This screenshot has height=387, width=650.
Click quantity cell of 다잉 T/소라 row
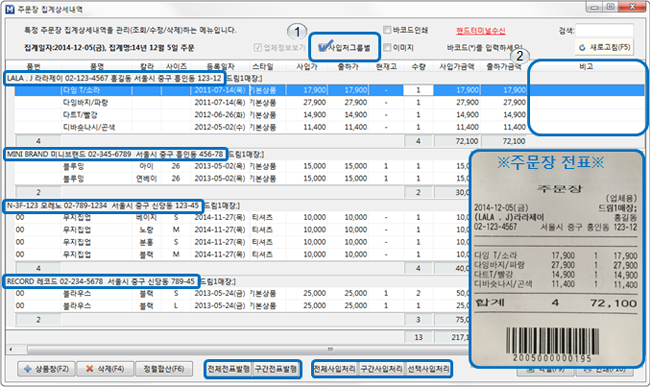click(x=418, y=90)
